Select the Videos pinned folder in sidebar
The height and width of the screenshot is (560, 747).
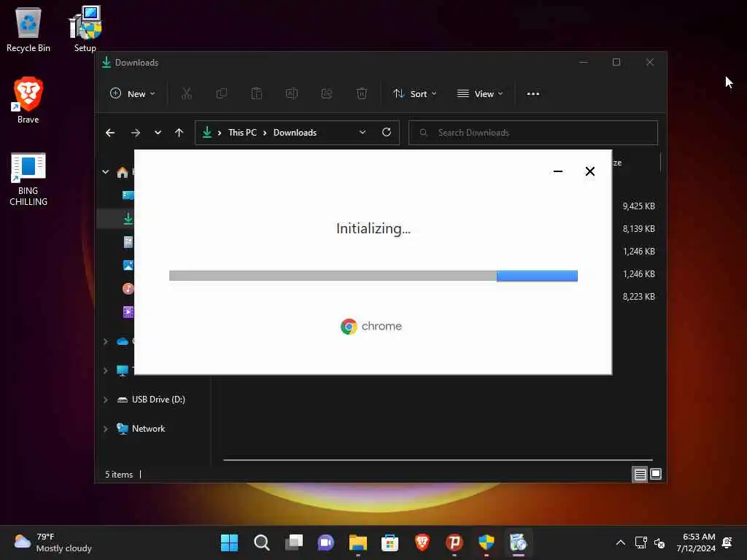tap(128, 312)
